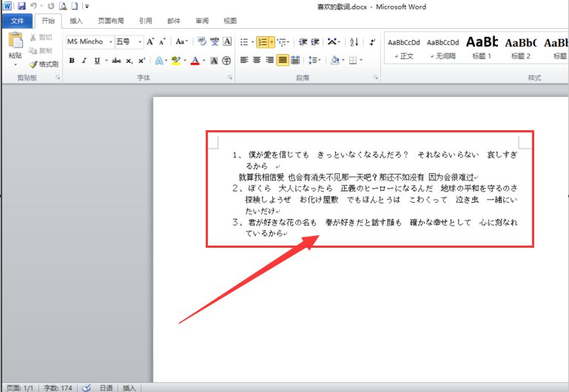Switch to the 插入 tab
This screenshot has height=392, width=569.
[76, 21]
